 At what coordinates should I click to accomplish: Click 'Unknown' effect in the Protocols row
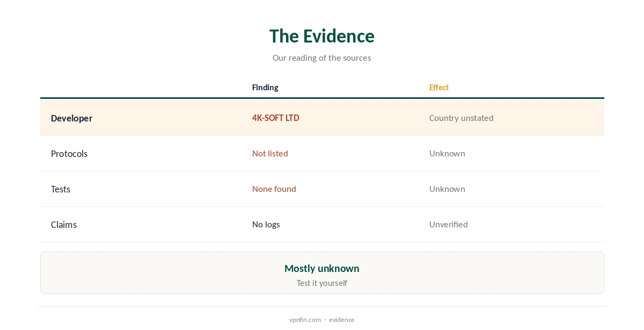tap(447, 153)
